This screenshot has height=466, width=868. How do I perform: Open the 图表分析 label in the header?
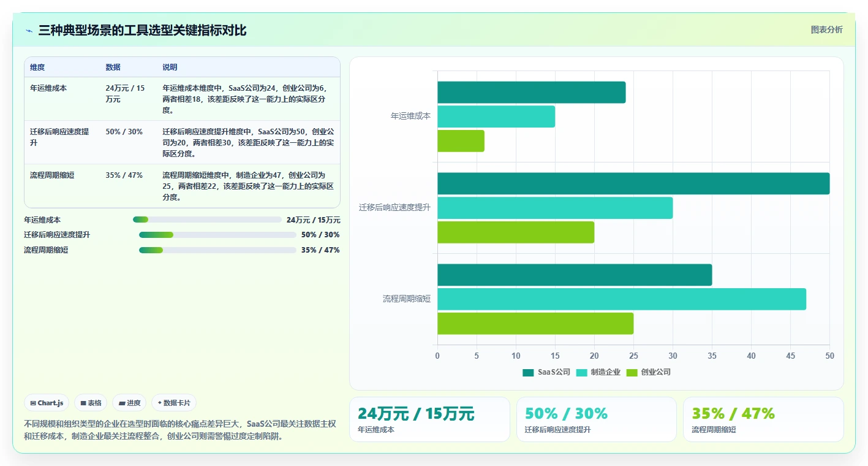point(826,29)
